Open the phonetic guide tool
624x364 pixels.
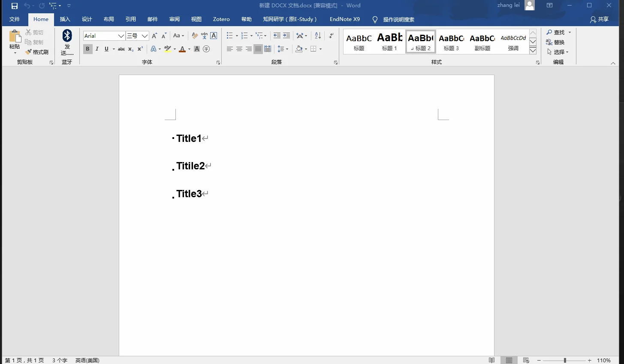pos(204,36)
